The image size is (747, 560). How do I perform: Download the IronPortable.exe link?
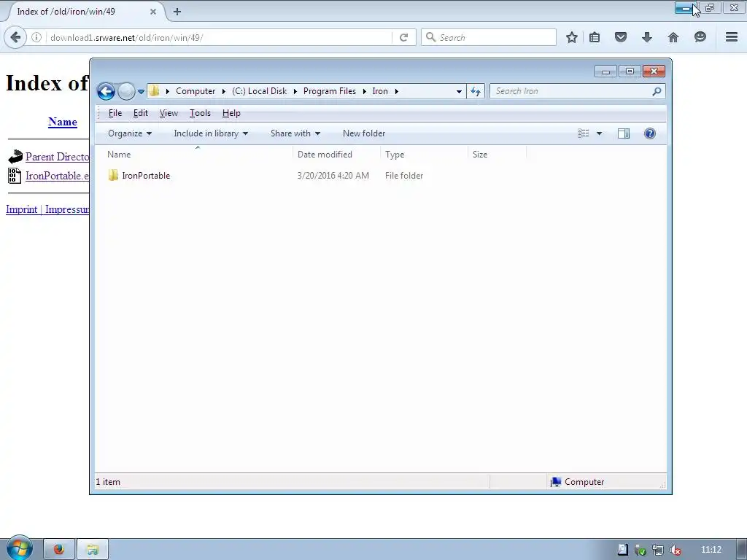[x=57, y=176]
